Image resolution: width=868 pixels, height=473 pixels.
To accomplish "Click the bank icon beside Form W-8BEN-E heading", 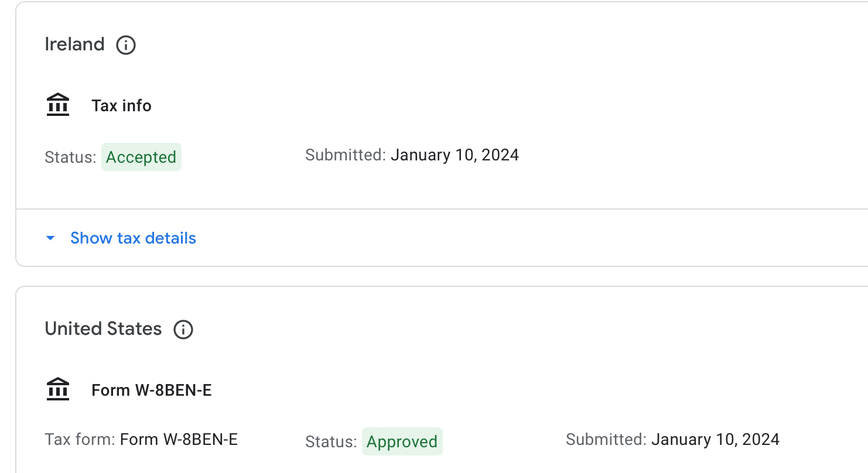I will (x=58, y=390).
